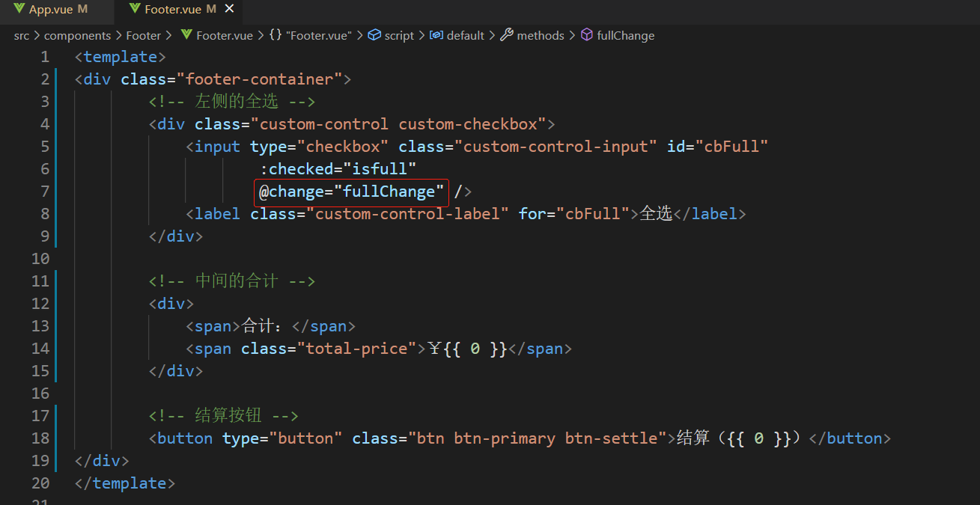Click the symbol icon before default
The height and width of the screenshot is (505, 980).
point(436,34)
